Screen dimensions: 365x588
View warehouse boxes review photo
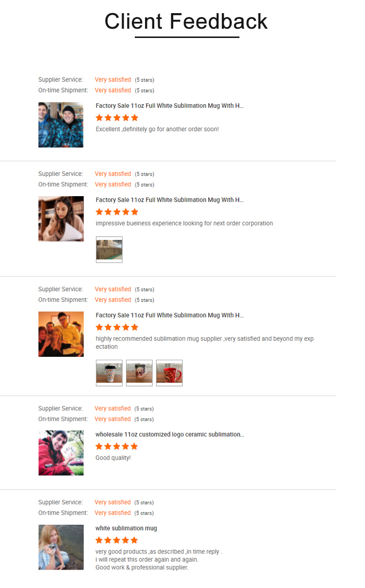pos(109,250)
